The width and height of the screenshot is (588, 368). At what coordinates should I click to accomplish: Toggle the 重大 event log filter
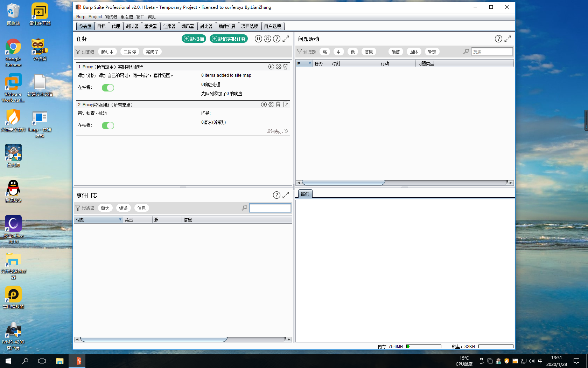(x=105, y=208)
